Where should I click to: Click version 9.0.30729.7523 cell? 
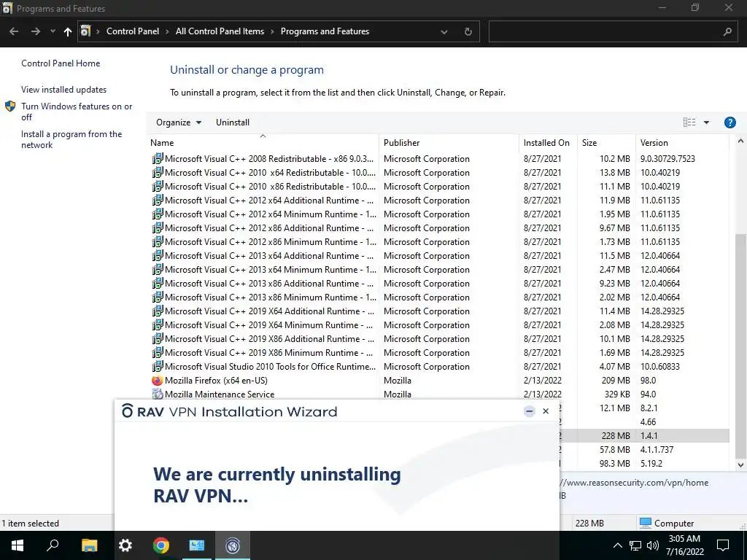(667, 158)
